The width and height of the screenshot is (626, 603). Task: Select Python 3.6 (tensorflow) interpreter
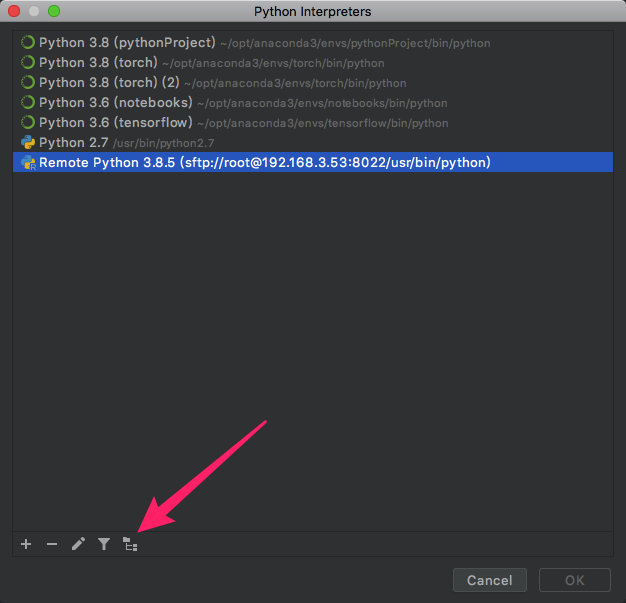tap(313, 122)
